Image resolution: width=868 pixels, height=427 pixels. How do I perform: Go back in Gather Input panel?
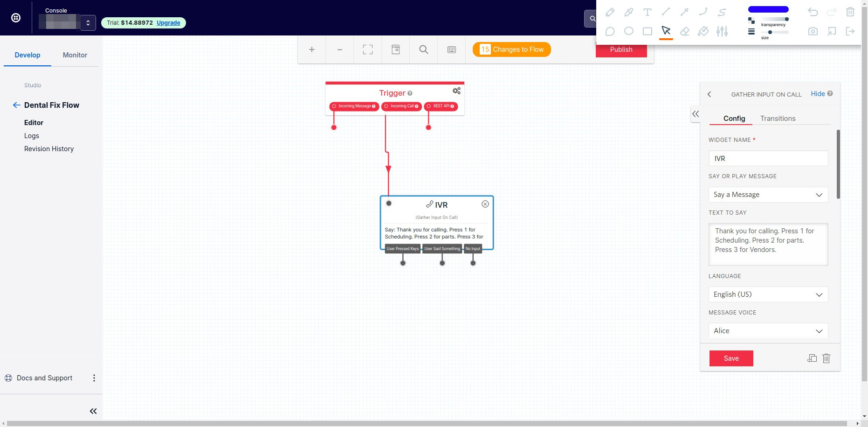pos(710,94)
